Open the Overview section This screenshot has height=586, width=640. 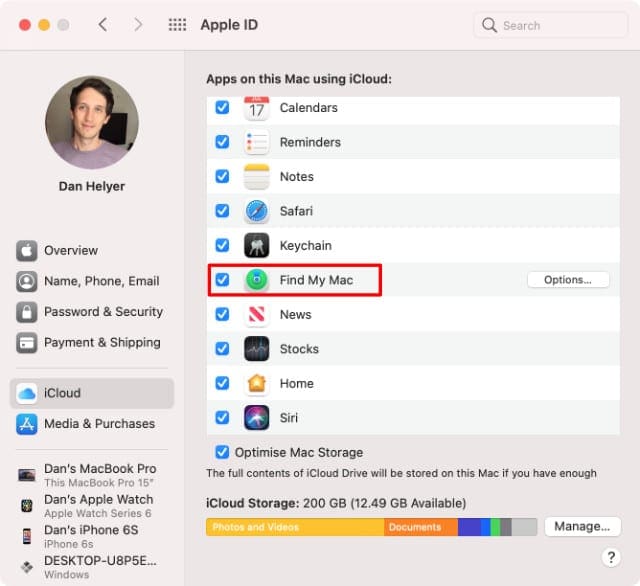click(92, 251)
